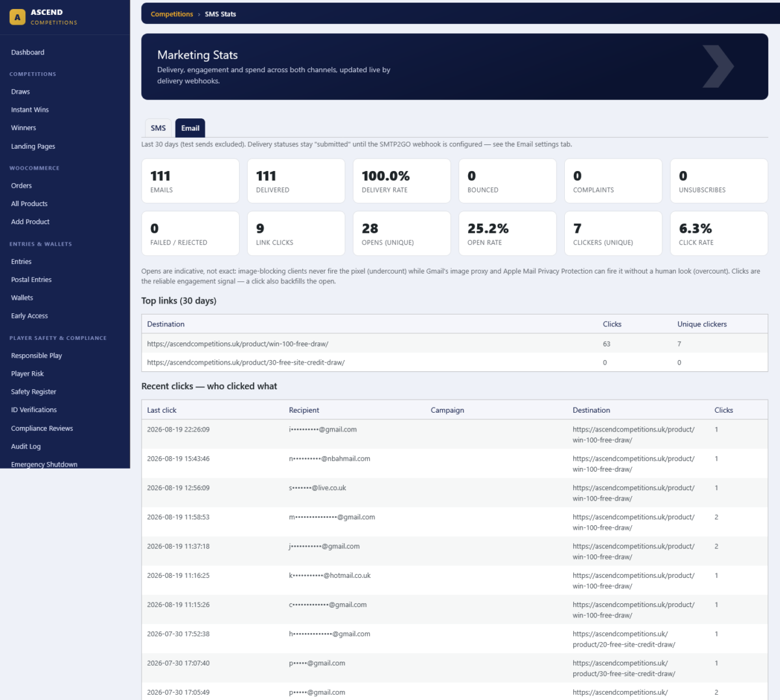This screenshot has width=780, height=700.
Task: Click the Campaign column header
Action: [x=447, y=411]
